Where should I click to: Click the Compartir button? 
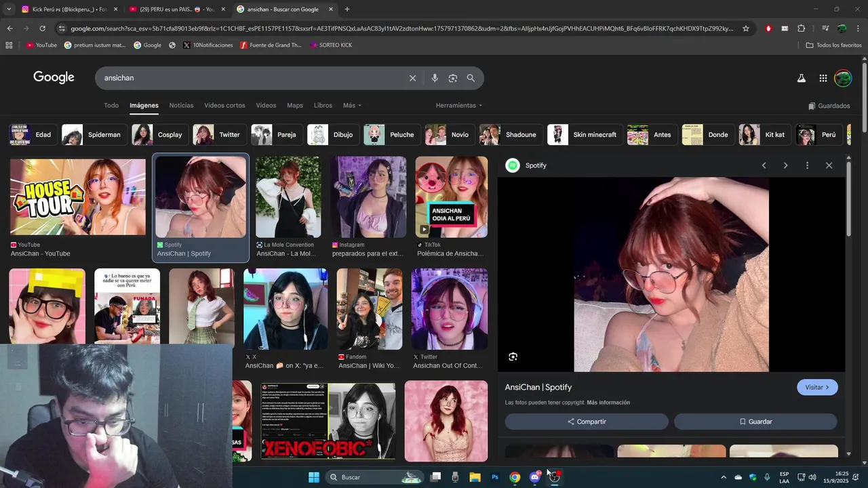(x=587, y=422)
